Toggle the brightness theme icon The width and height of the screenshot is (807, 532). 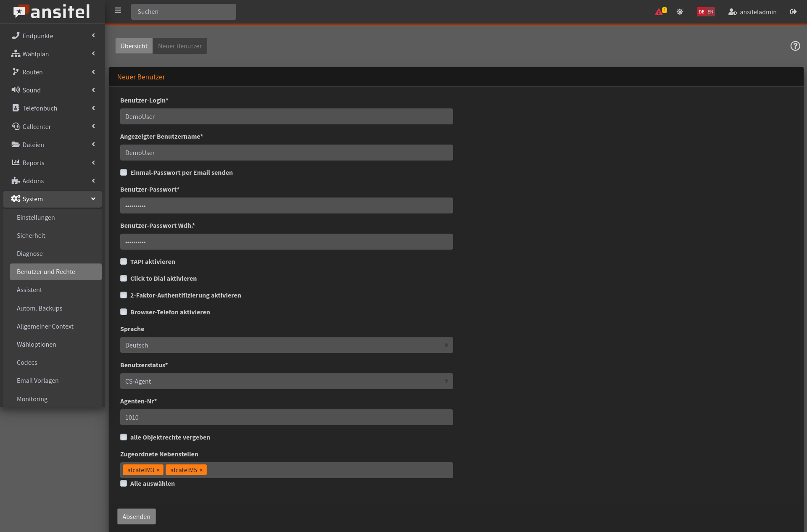[680, 12]
